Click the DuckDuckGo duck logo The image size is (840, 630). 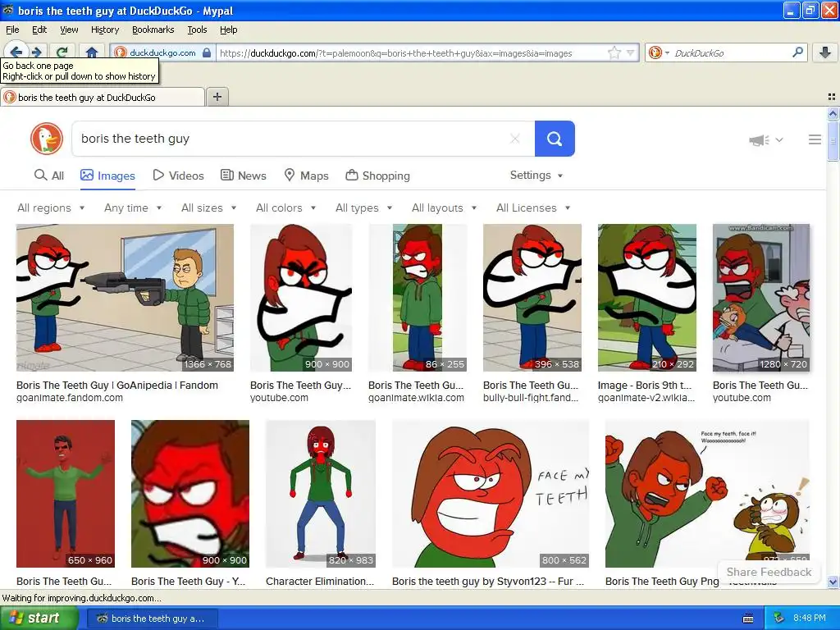click(47, 139)
